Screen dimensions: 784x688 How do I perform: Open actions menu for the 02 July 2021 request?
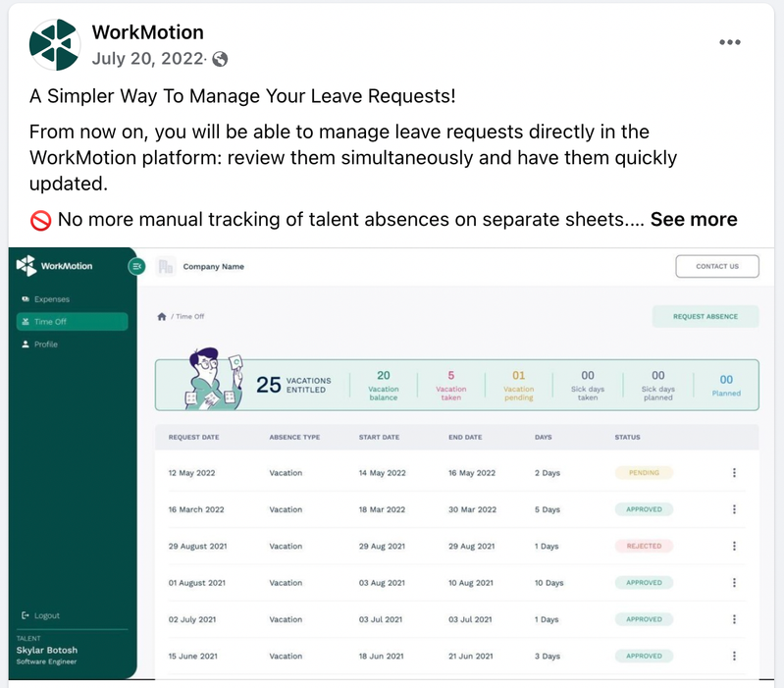734,619
